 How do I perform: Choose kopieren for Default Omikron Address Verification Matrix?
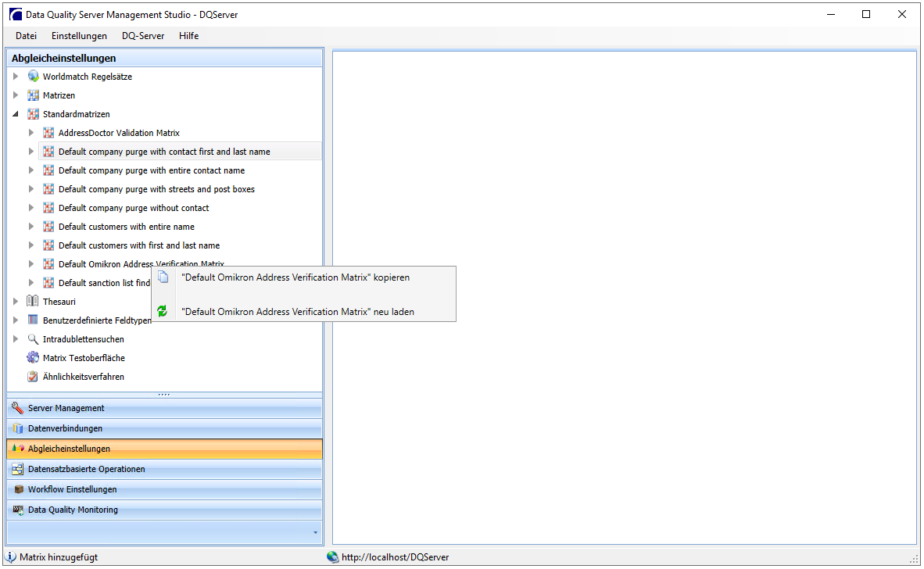tap(303, 277)
